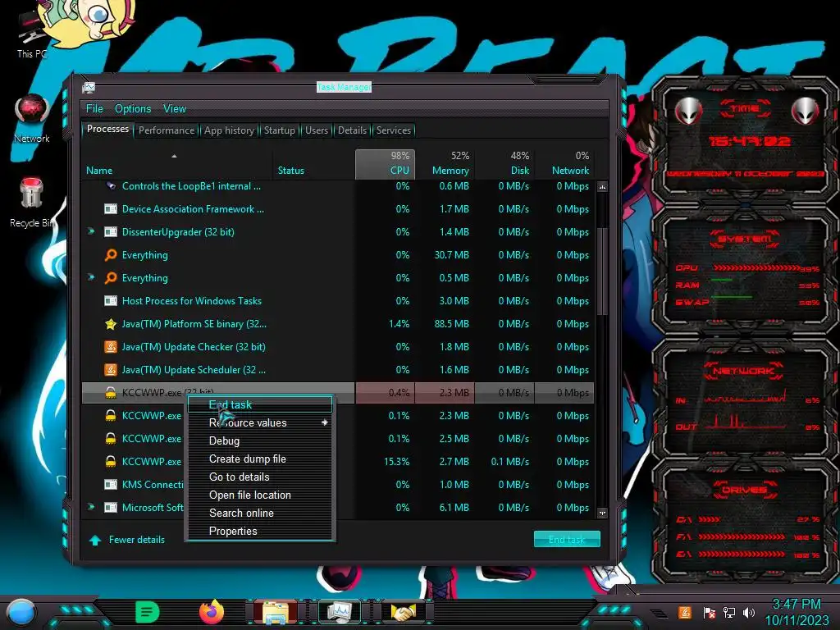This screenshot has height=630, width=840.
Task: Expand second Everything process group
Action: (91, 277)
